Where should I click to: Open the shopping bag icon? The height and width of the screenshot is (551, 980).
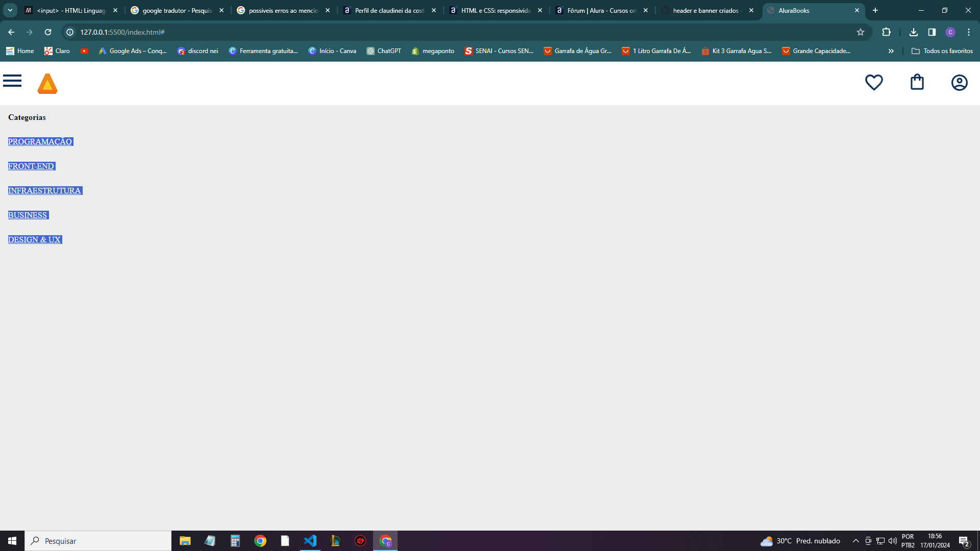[917, 82]
